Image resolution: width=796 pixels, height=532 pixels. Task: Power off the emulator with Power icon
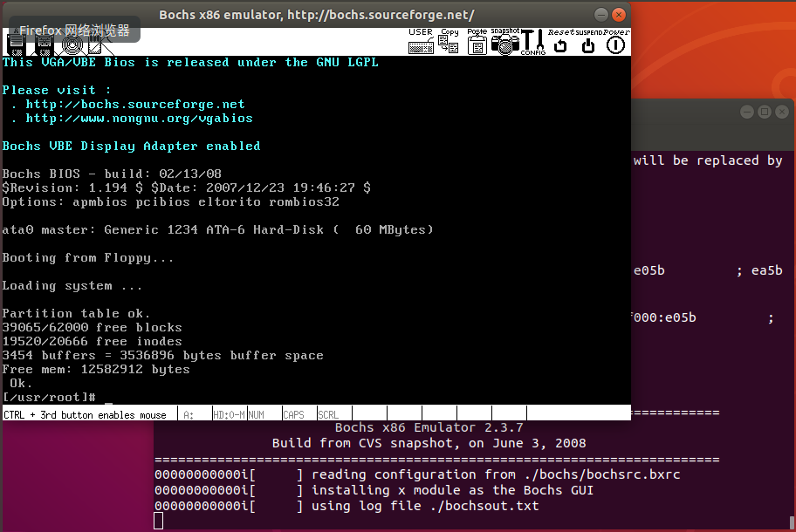coord(614,44)
